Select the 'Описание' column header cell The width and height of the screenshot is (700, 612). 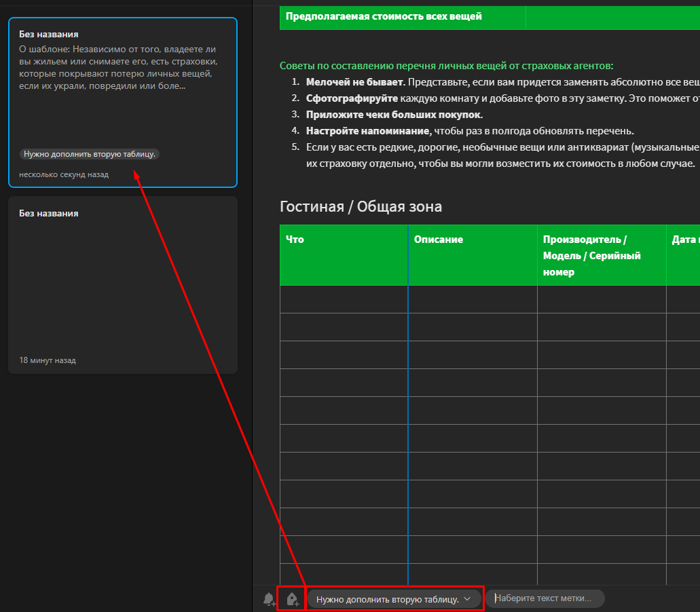pyautogui.click(x=472, y=255)
